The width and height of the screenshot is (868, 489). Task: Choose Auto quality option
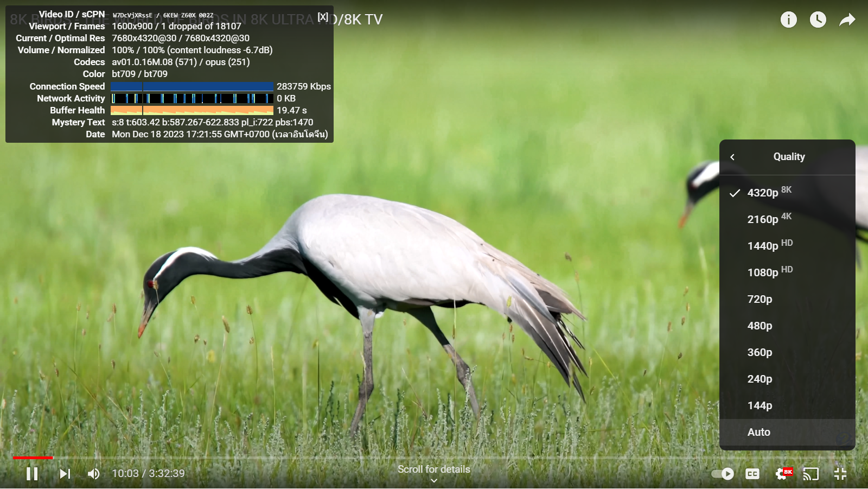point(787,432)
